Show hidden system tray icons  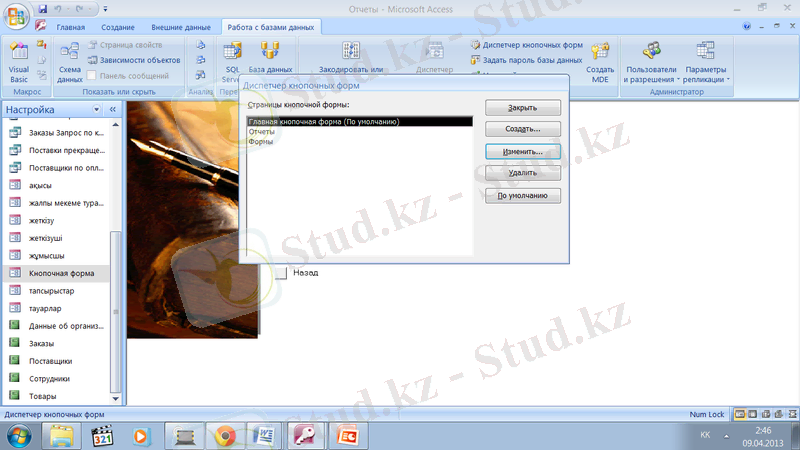click(727, 436)
